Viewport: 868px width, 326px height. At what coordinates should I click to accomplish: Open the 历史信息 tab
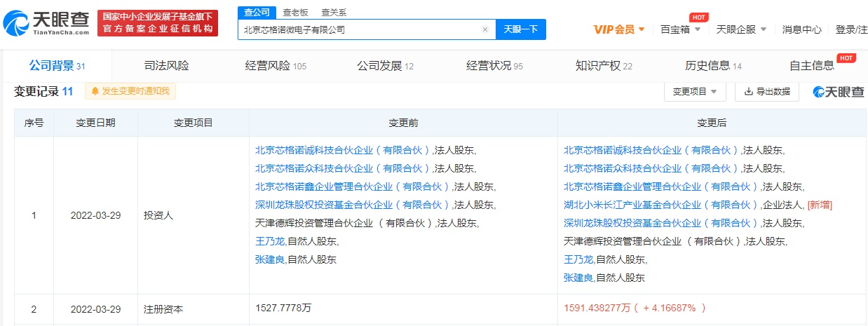point(713,66)
